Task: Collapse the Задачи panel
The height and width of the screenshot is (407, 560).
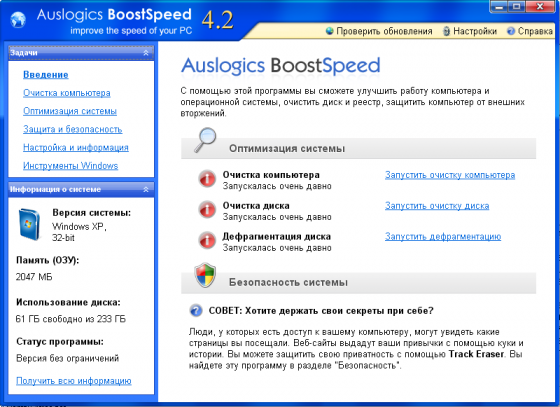Action: (146, 53)
